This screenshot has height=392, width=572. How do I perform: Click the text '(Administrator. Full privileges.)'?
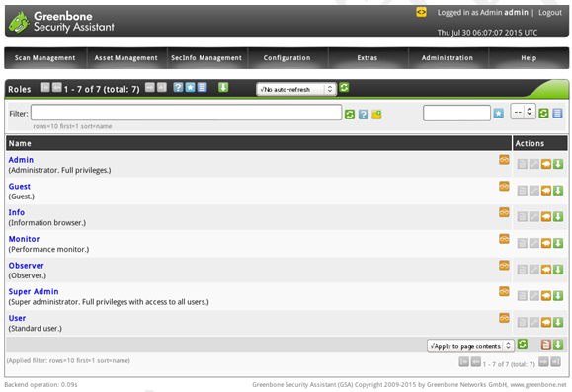coord(59,170)
